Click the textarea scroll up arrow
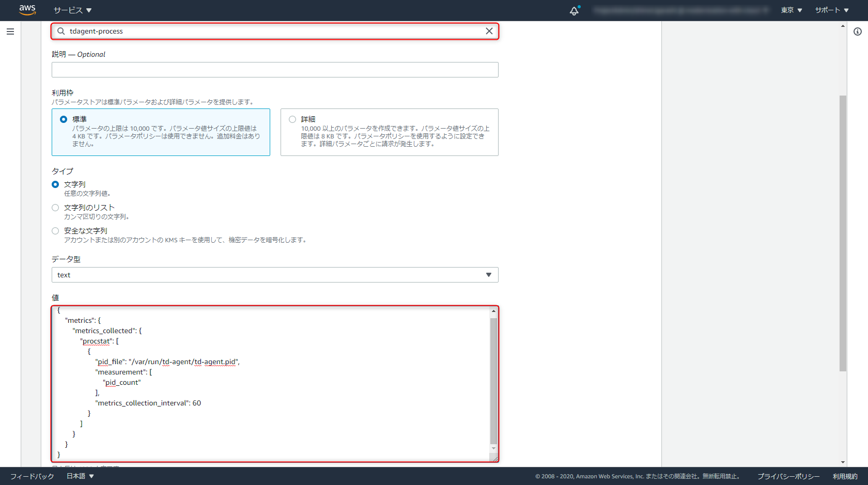Screen dimensions: 868x485 coord(493,311)
